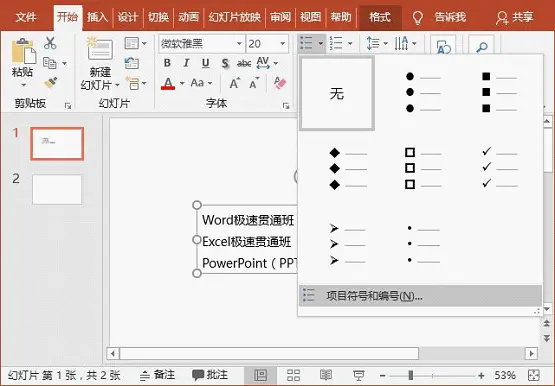This screenshot has height=386, width=555.
Task: Toggle Italic text formatting
Action: coord(186,63)
